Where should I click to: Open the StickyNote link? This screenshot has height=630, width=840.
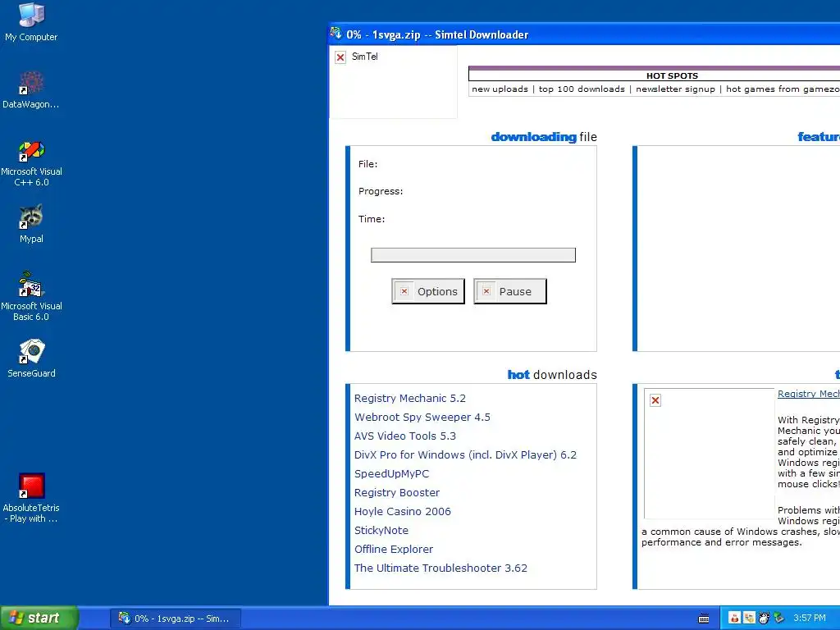pos(381,531)
